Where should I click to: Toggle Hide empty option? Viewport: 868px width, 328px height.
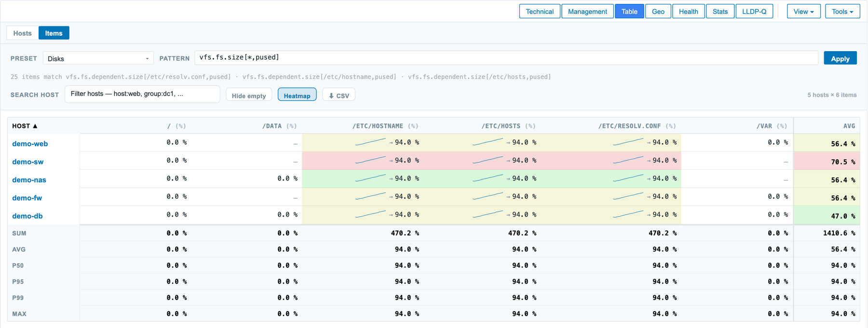point(249,96)
